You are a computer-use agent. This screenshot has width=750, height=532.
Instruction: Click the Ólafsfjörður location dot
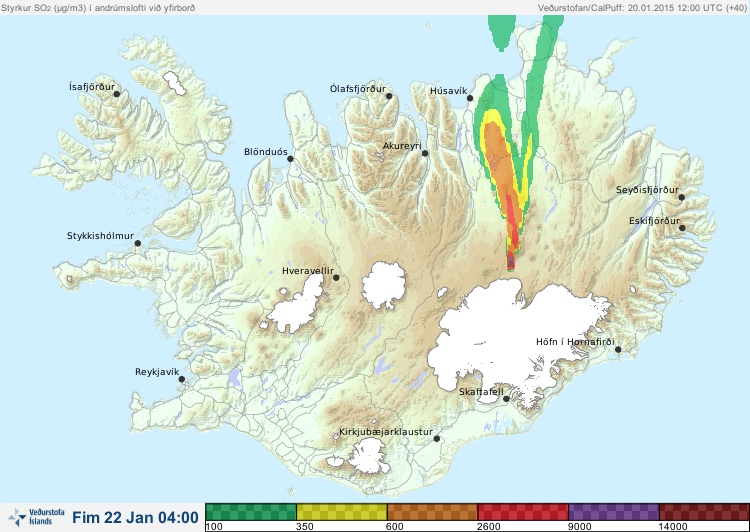pos(389,96)
